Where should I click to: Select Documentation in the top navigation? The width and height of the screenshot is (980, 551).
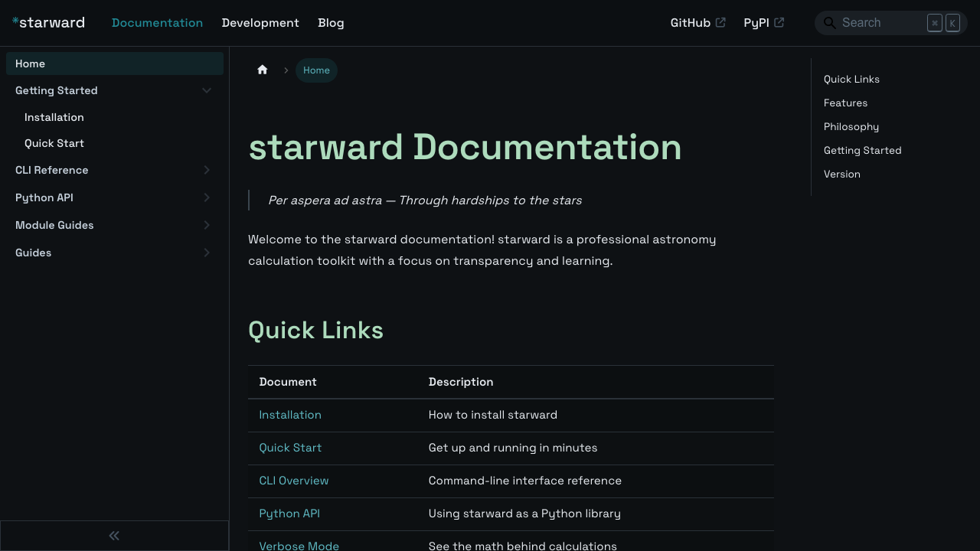[157, 23]
